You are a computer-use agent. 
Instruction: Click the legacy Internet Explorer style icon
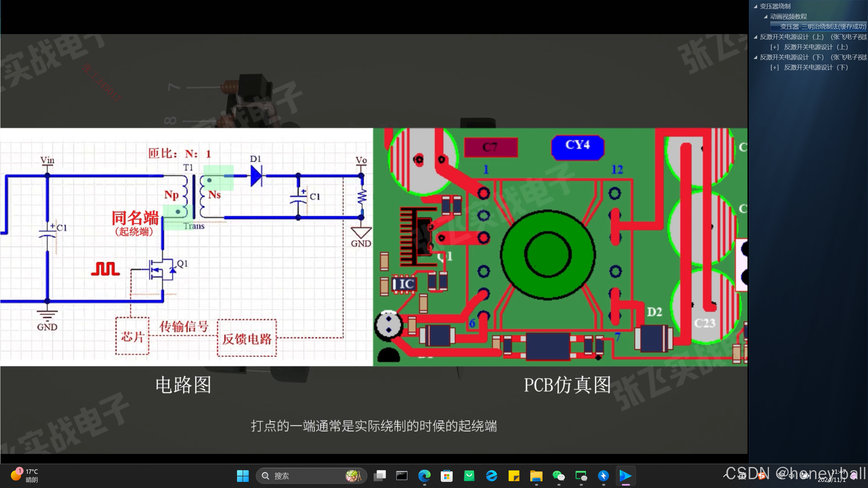(x=491, y=476)
